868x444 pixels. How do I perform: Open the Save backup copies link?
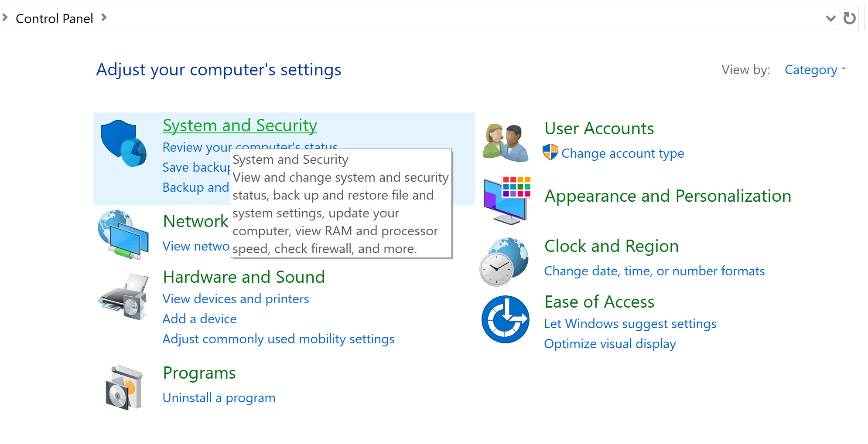coord(196,167)
